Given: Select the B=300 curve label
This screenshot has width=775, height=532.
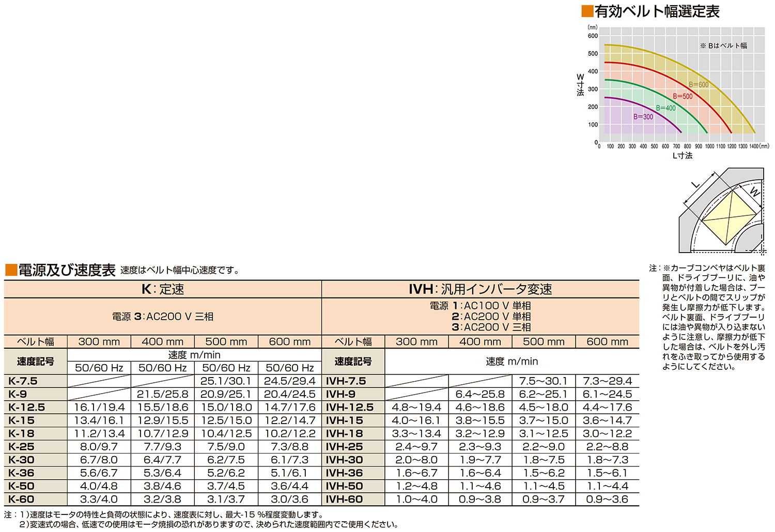Looking at the screenshot, I should coord(643,117).
